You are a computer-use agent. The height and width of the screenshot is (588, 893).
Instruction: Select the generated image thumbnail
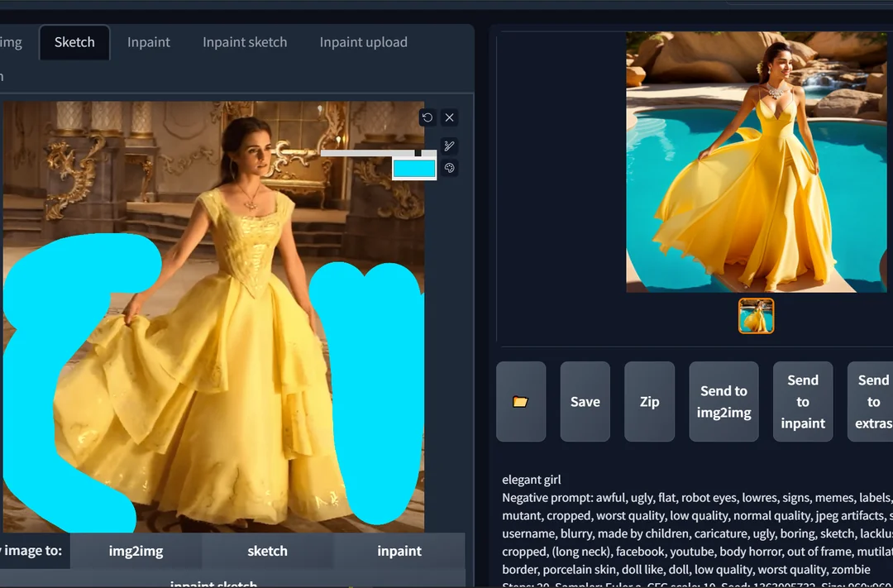(x=757, y=316)
